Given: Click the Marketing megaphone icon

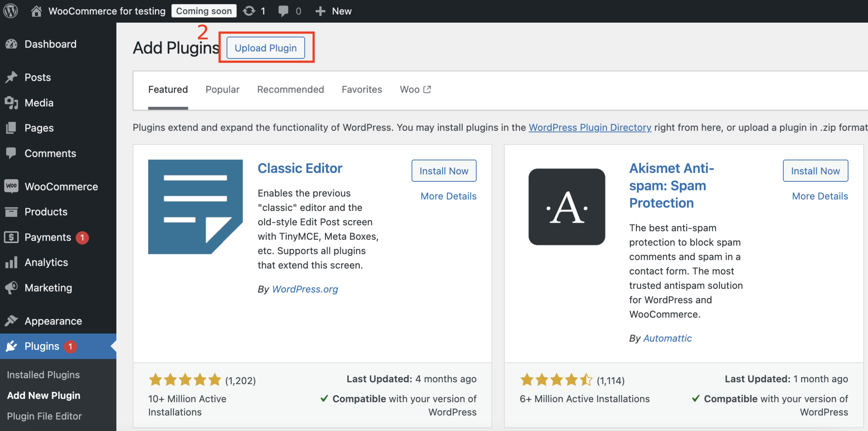Looking at the screenshot, I should (x=11, y=288).
